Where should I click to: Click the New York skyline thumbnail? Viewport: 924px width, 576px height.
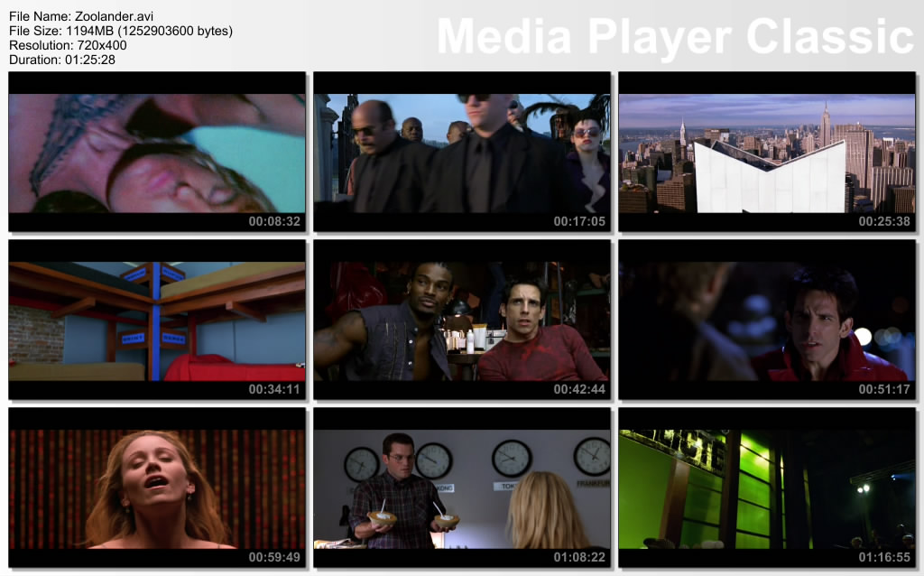766,152
